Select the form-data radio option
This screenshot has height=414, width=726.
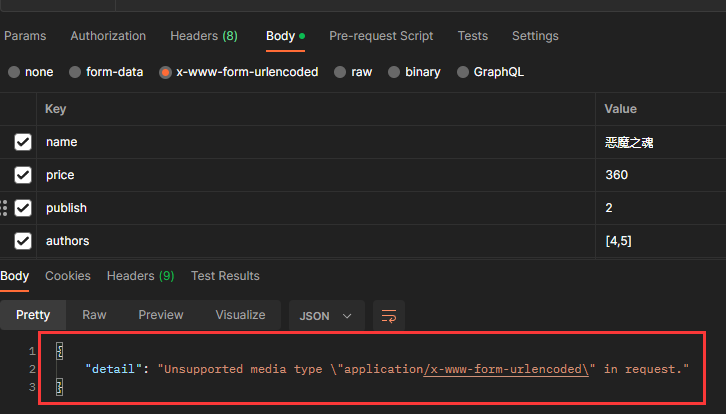pos(75,72)
